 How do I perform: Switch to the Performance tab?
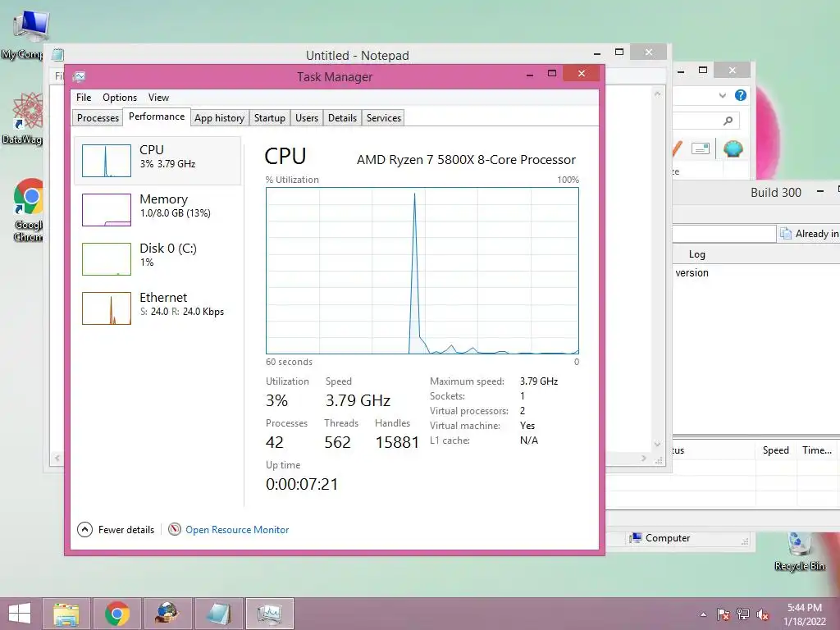(157, 116)
